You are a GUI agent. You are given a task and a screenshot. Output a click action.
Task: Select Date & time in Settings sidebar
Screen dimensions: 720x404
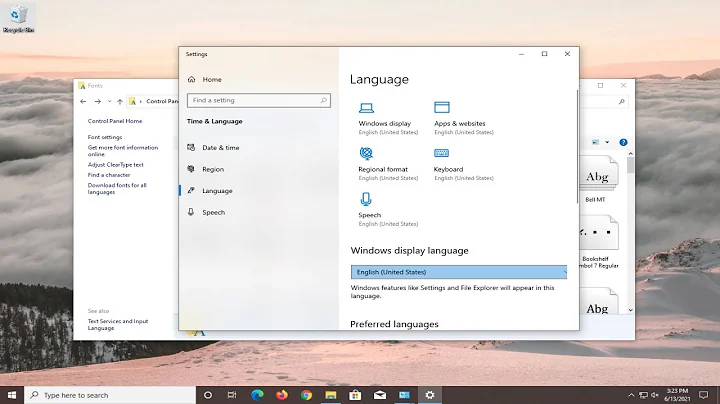pyautogui.click(x=220, y=147)
